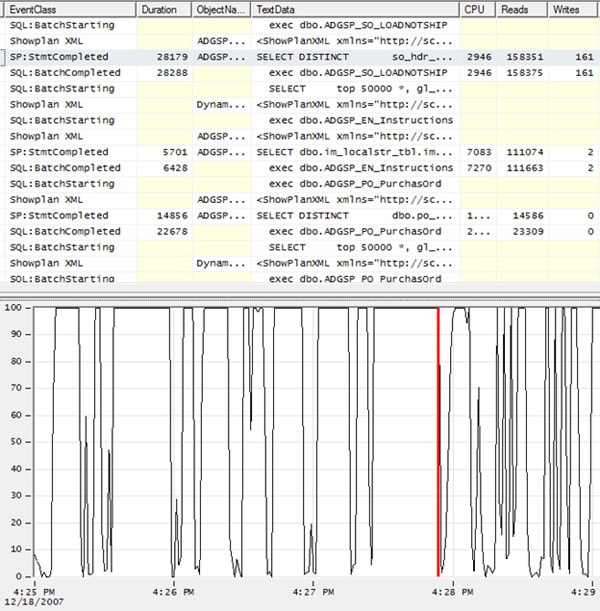The image size is (600, 611).
Task: Click the Reads value 111663
Action: [x=524, y=168]
